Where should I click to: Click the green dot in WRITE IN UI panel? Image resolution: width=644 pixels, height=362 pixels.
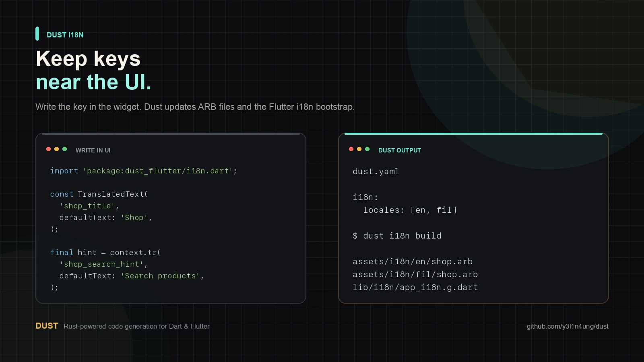coord(65,149)
